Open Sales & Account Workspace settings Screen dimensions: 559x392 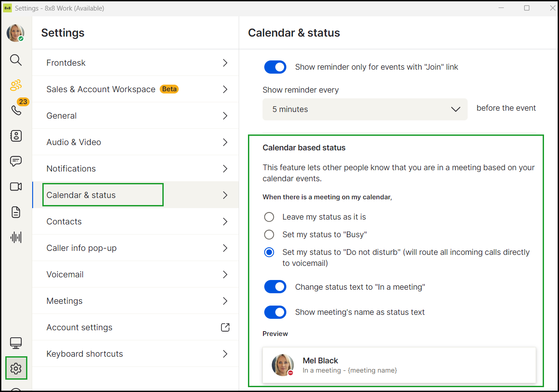[x=135, y=89]
